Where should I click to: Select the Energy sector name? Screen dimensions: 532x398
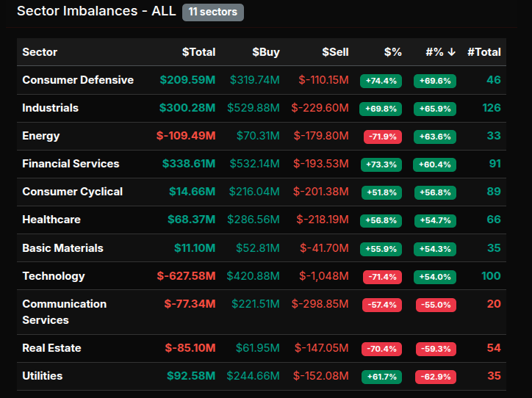pyautogui.click(x=41, y=136)
